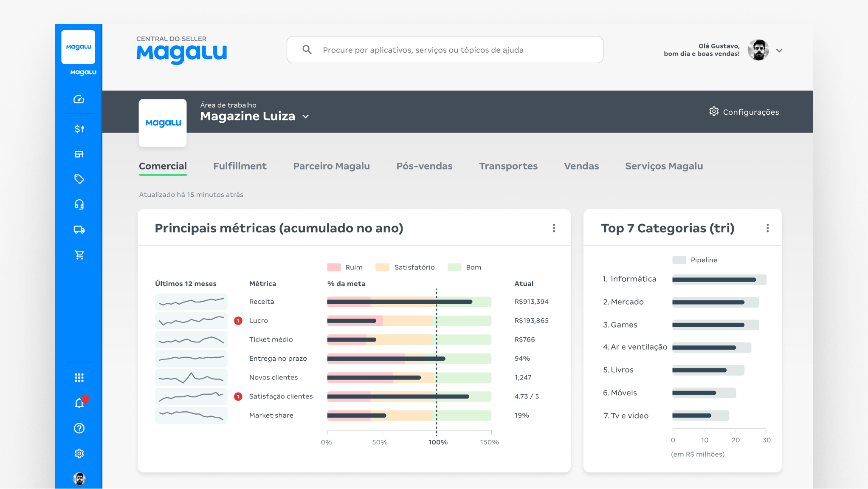Open the dashboard speedometer icon in sidebar
The width and height of the screenshot is (868, 489).
pos(79,99)
